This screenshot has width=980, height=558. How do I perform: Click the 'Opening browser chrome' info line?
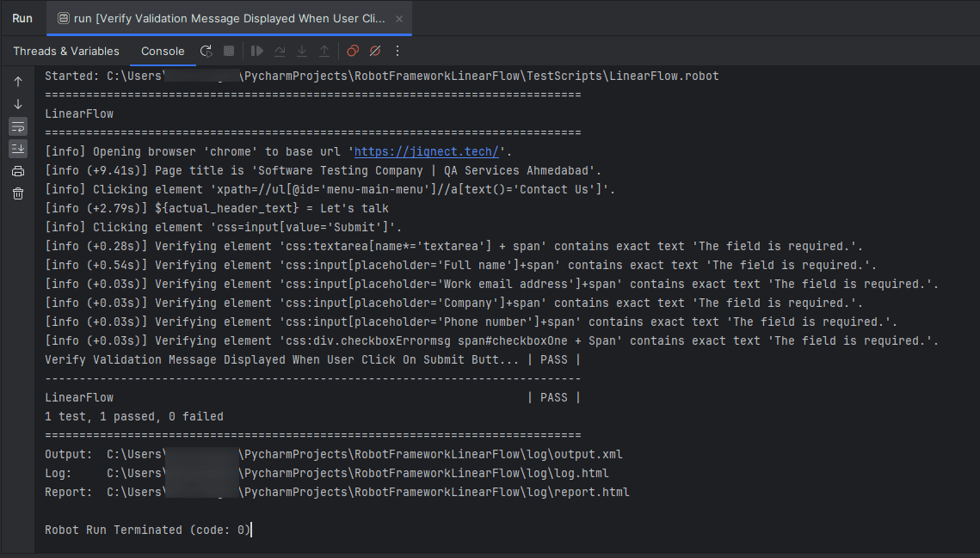[x=279, y=152]
